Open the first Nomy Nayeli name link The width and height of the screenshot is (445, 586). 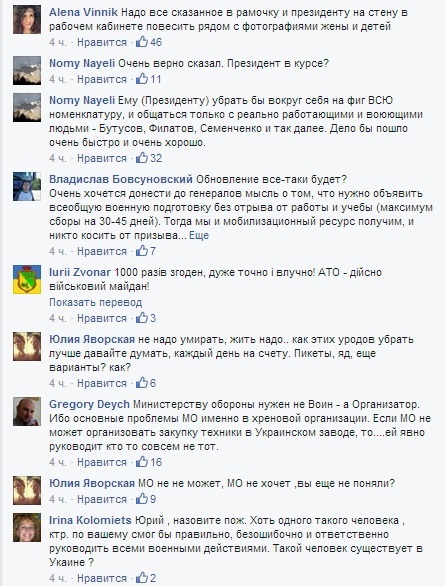pos(82,64)
